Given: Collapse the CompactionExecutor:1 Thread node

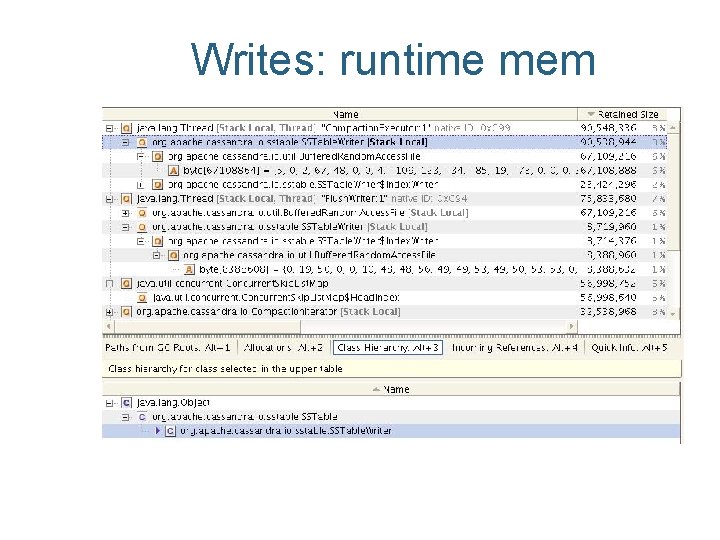Looking at the screenshot, I should coord(109,129).
